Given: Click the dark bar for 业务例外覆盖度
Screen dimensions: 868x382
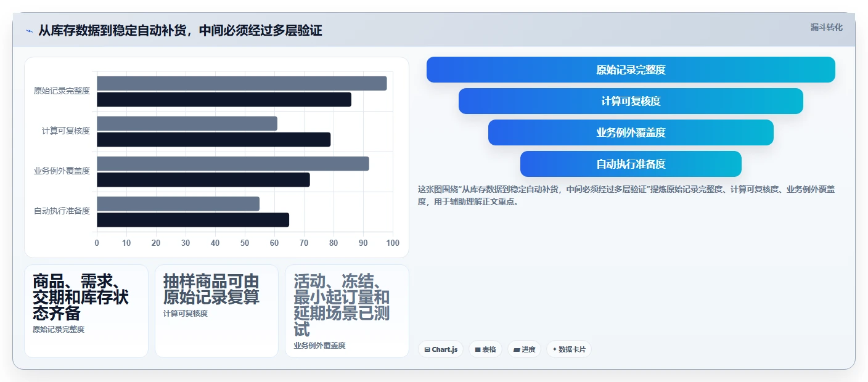Looking at the screenshot, I should 203,179.
